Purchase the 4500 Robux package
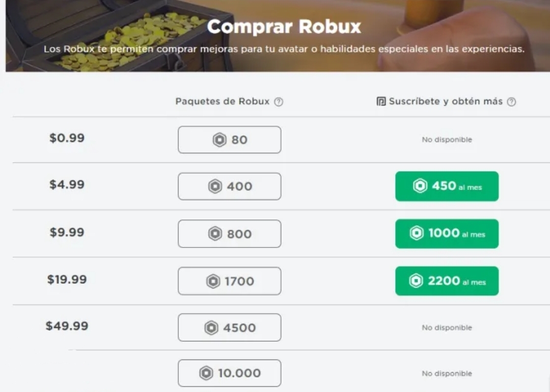The height and width of the screenshot is (392, 550). point(229,327)
